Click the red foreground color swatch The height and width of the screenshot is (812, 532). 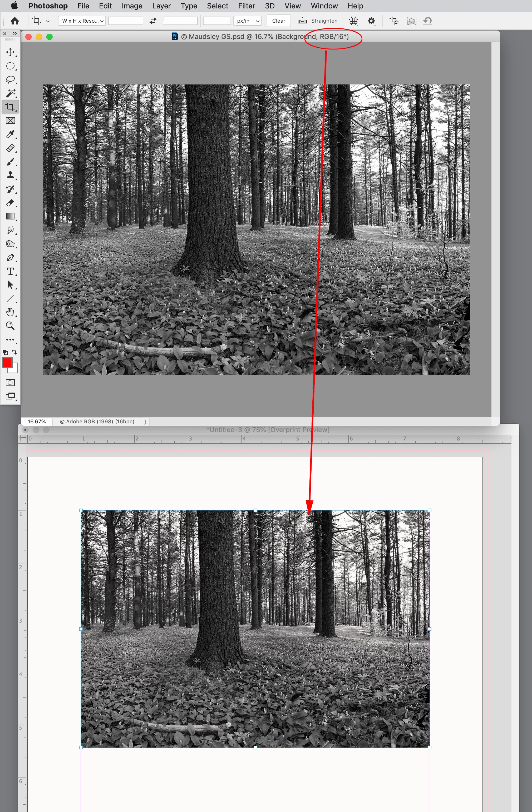[7, 362]
